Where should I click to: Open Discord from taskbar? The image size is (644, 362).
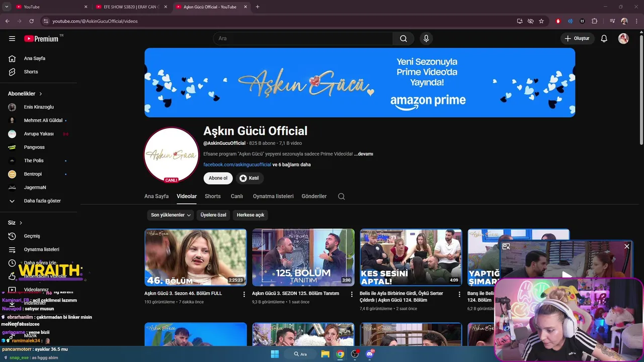[x=370, y=354]
